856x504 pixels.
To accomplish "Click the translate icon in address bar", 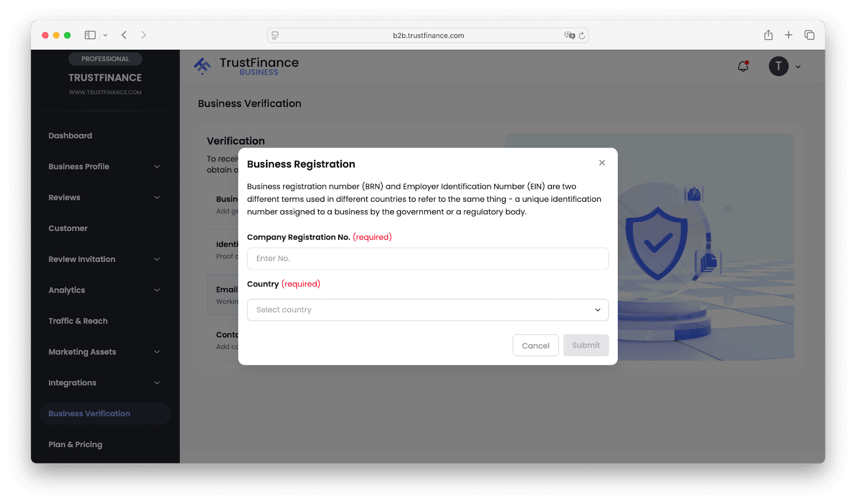I will pos(569,36).
